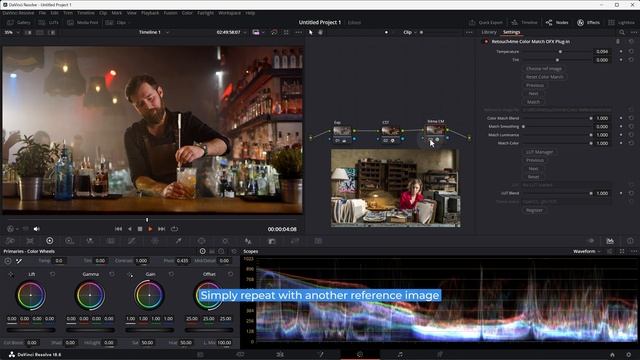Play the clip in reverse

129,229
